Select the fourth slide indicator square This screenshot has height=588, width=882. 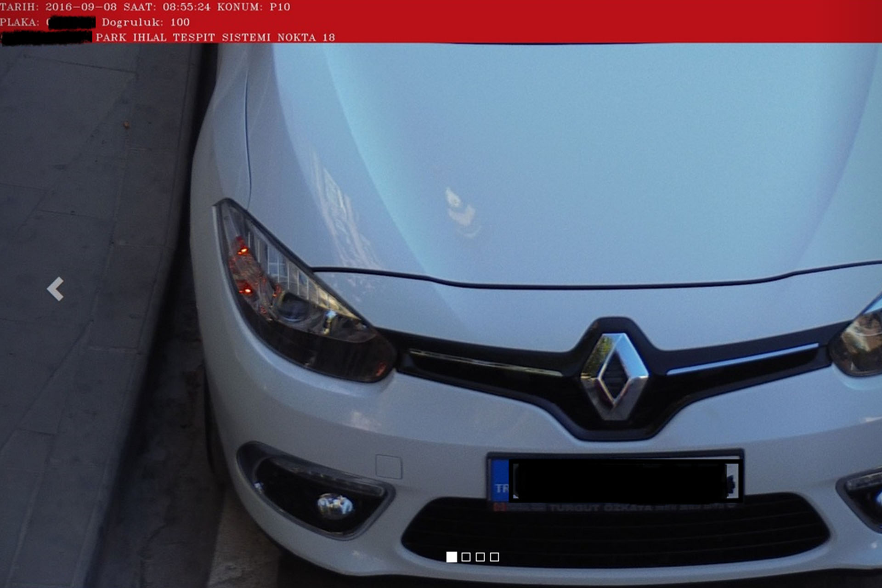pyautogui.click(x=494, y=557)
